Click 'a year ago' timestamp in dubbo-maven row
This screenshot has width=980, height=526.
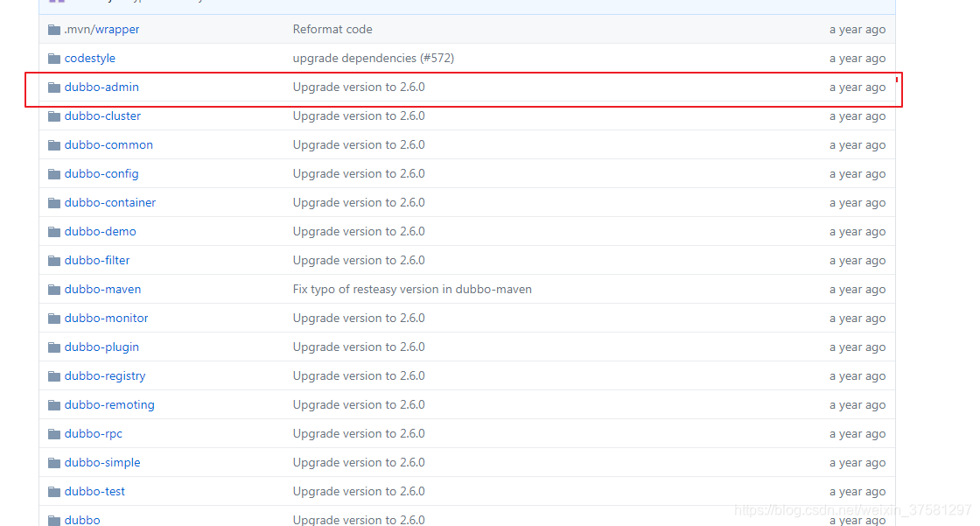point(857,290)
